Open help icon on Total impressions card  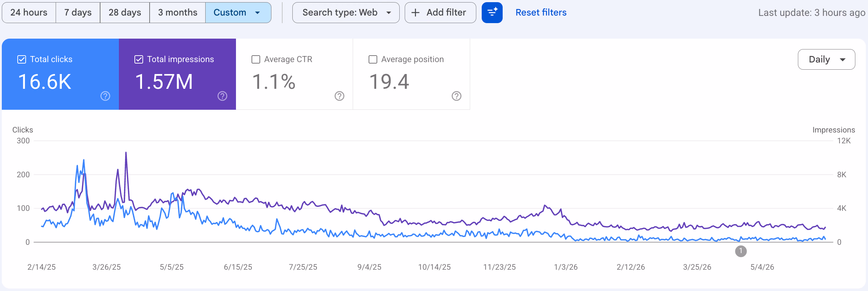point(222,96)
